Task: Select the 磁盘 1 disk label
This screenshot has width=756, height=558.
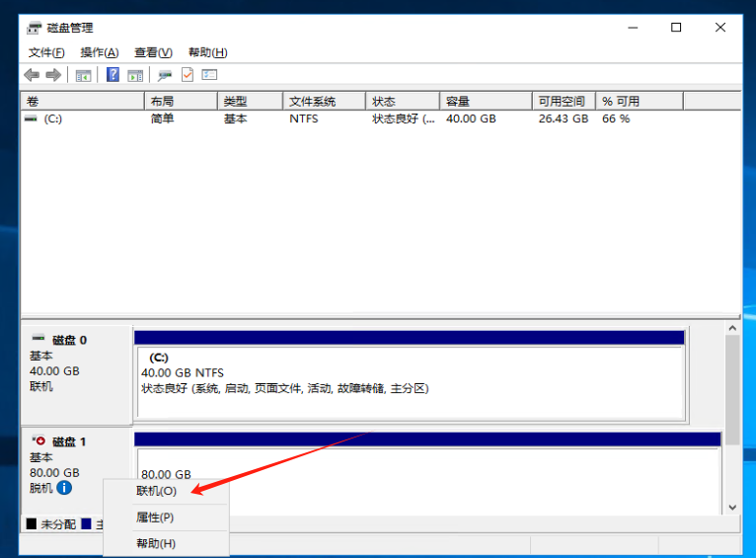Action: [69, 441]
